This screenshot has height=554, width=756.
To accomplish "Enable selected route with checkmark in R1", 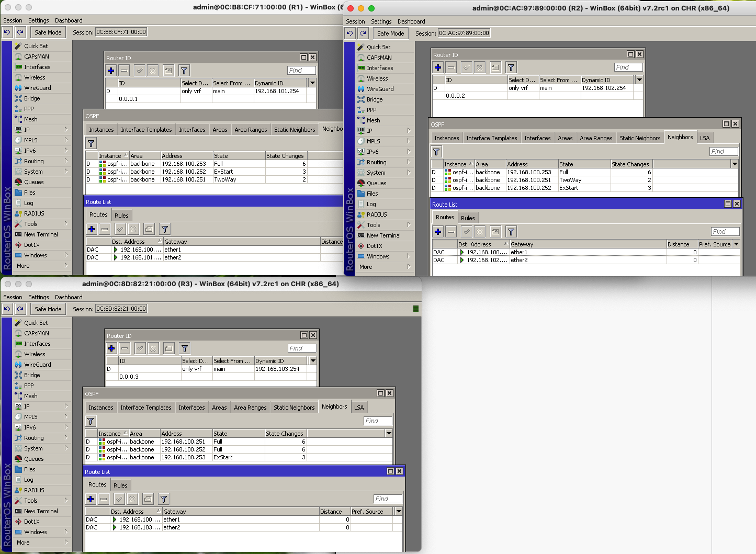I will coord(119,229).
